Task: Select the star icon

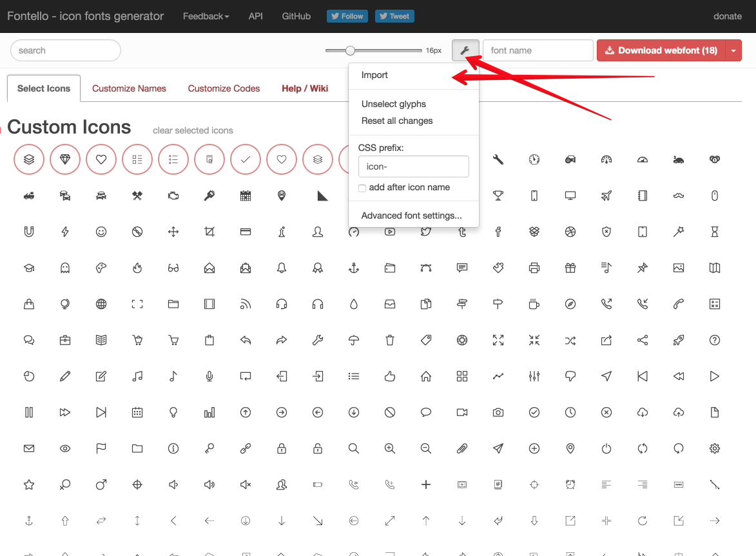Action: click(x=29, y=484)
